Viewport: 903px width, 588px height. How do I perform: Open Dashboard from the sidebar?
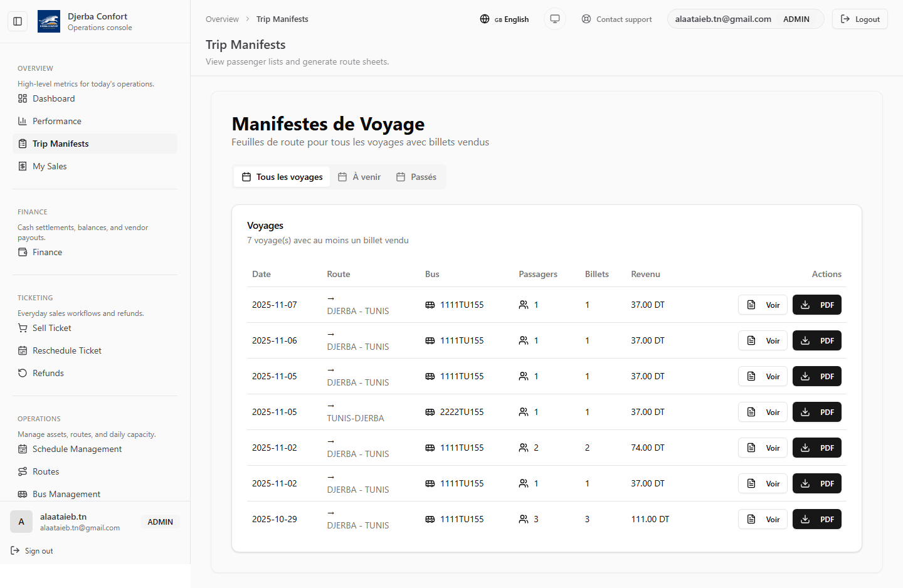(53, 98)
